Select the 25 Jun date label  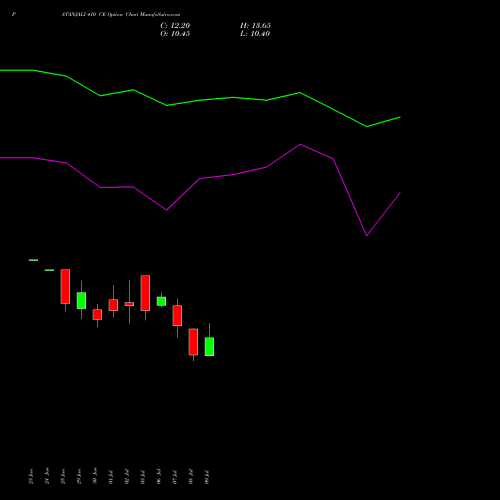[63, 476]
